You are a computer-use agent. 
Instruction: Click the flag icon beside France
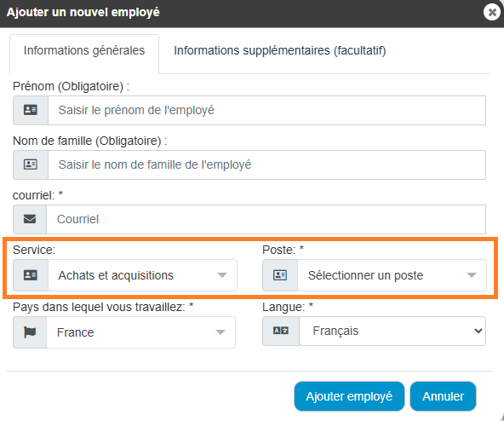pos(30,332)
